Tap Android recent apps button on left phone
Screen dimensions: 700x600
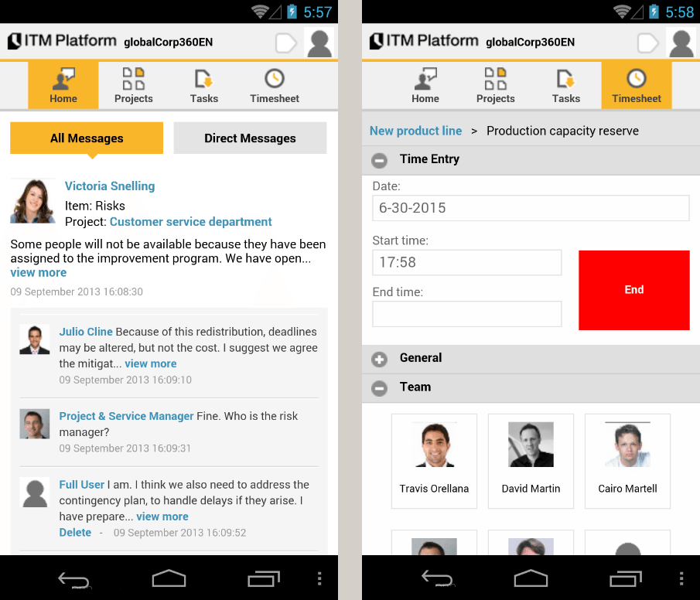pyautogui.click(x=264, y=578)
